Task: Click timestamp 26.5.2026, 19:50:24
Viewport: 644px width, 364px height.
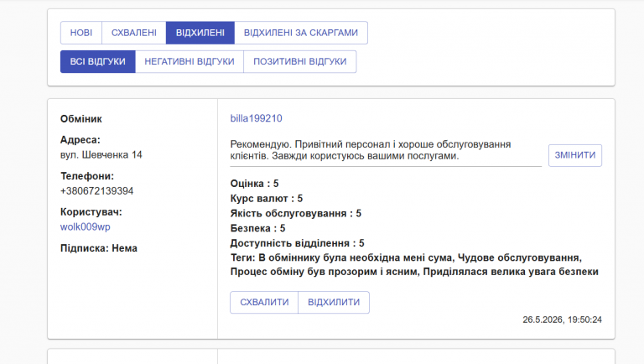Action: tap(562, 320)
